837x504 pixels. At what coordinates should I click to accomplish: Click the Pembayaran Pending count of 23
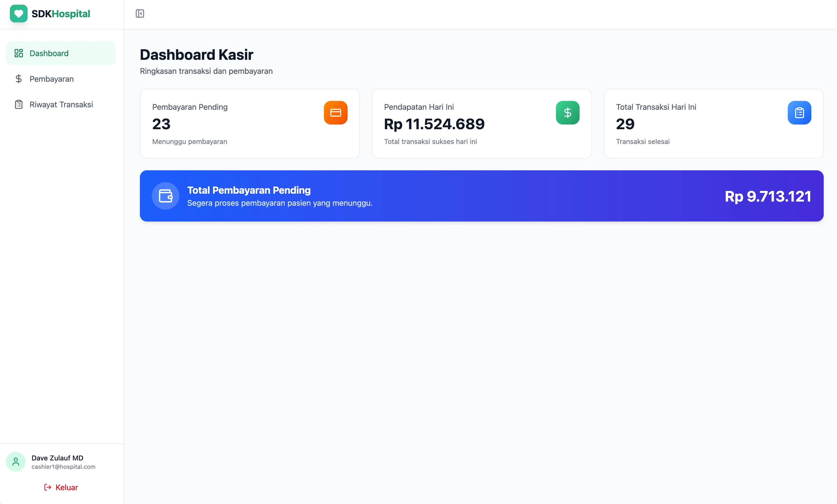(x=161, y=124)
